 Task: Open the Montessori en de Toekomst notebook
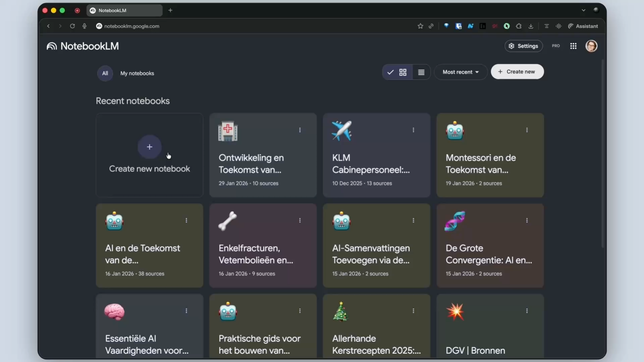click(490, 155)
